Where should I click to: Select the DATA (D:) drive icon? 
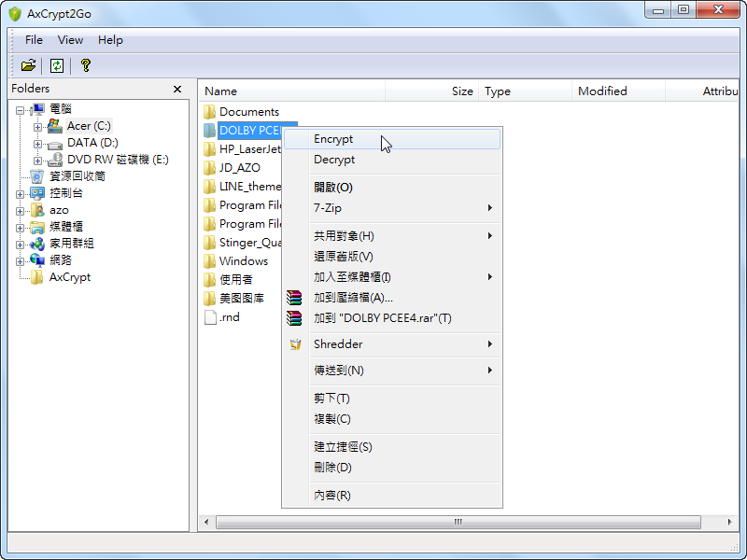coord(55,144)
